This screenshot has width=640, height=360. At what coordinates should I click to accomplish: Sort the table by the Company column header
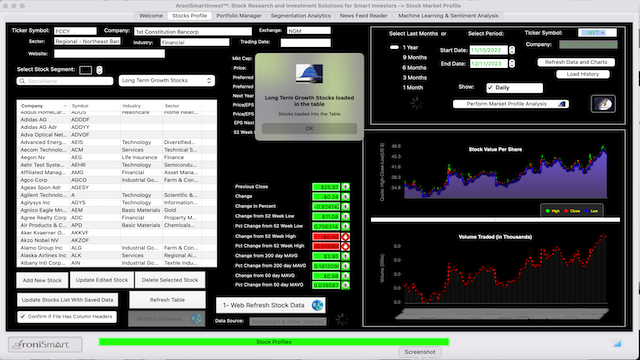[x=43, y=106]
